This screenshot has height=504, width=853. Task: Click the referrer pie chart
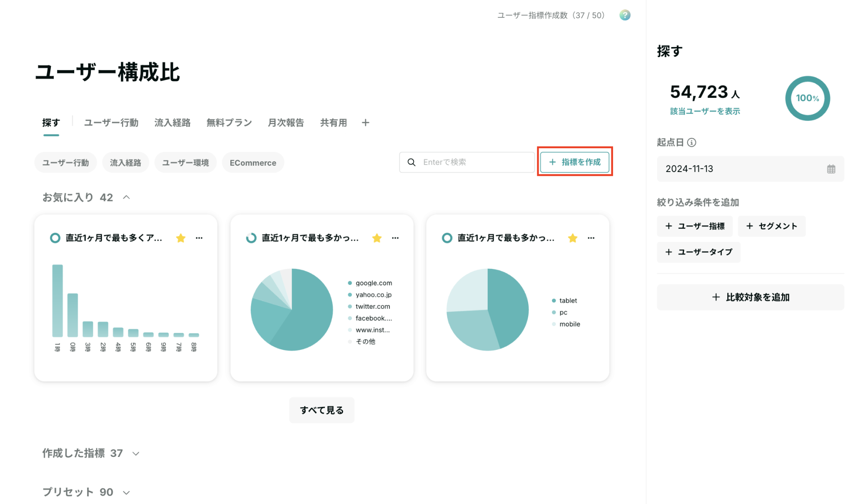click(292, 309)
